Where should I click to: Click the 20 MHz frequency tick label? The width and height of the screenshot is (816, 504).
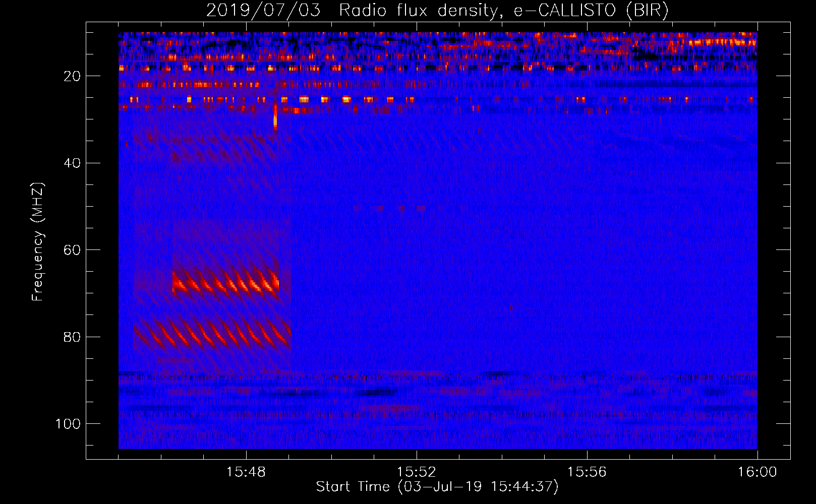coord(72,76)
